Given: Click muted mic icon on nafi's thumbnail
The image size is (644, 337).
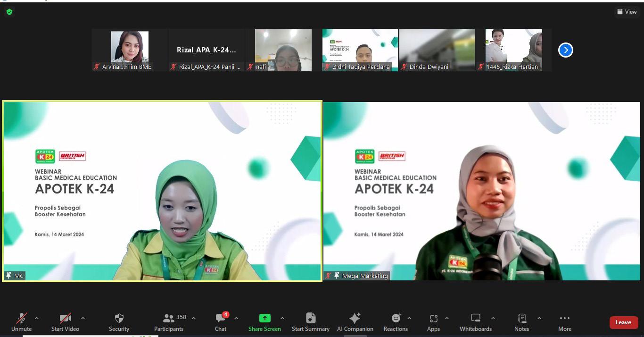Looking at the screenshot, I should (x=250, y=67).
